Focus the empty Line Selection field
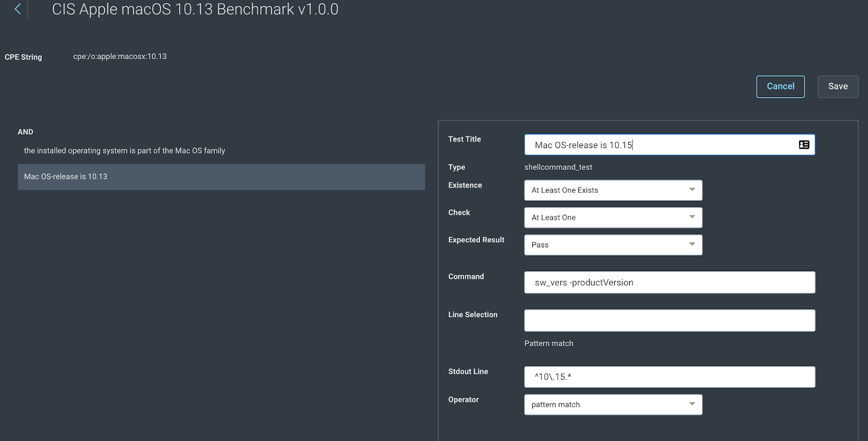This screenshot has width=868, height=441. 669,321
